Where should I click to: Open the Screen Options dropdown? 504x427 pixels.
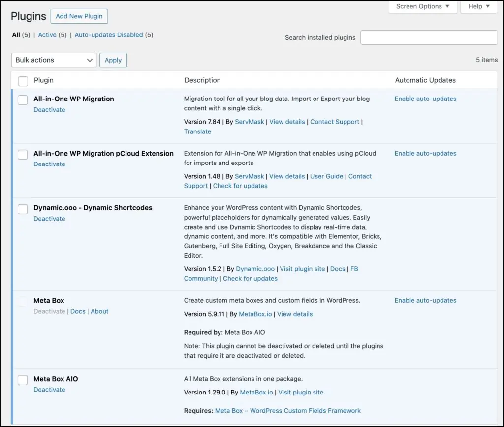tap(422, 6)
